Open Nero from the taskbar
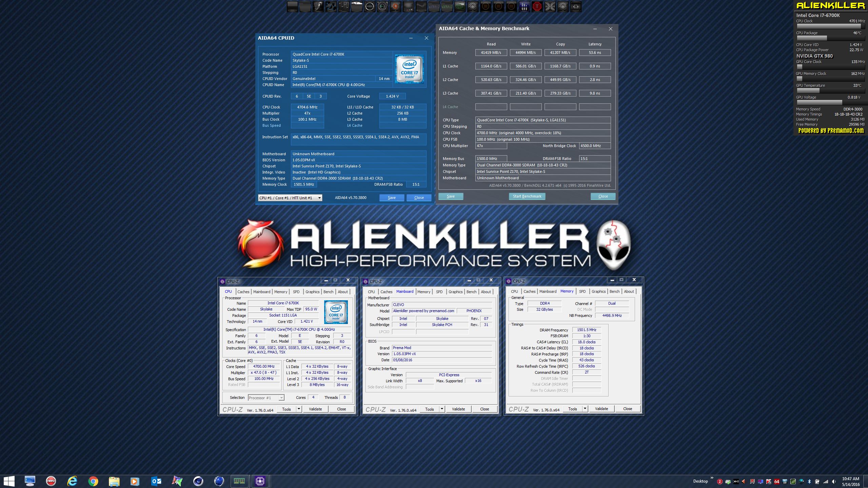Image resolution: width=868 pixels, height=488 pixels. [51, 481]
